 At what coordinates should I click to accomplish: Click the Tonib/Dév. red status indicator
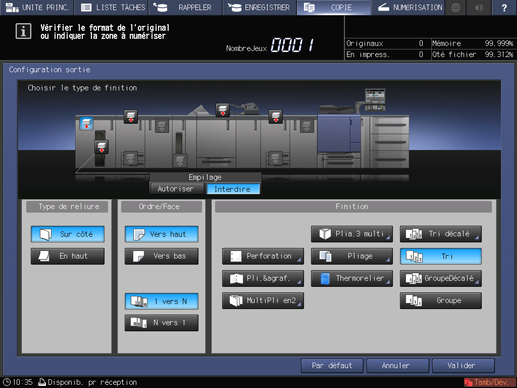pos(490,382)
